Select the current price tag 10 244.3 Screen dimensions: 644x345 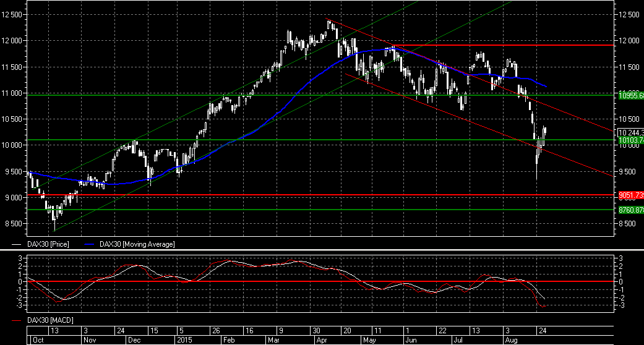(x=630, y=132)
